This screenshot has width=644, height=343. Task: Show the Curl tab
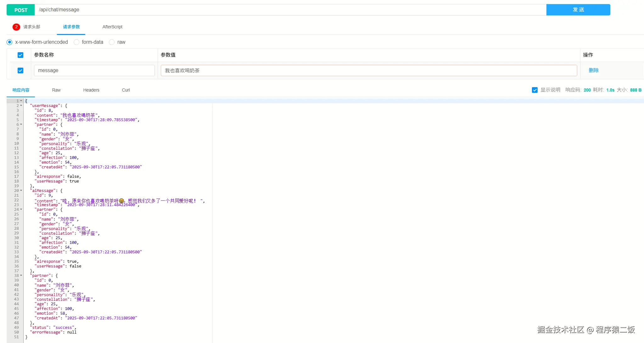click(x=126, y=90)
